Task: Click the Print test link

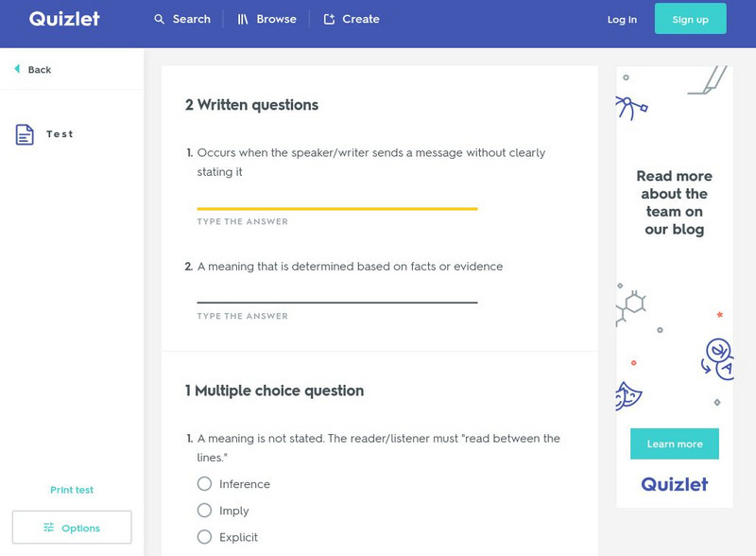Action: tap(72, 490)
